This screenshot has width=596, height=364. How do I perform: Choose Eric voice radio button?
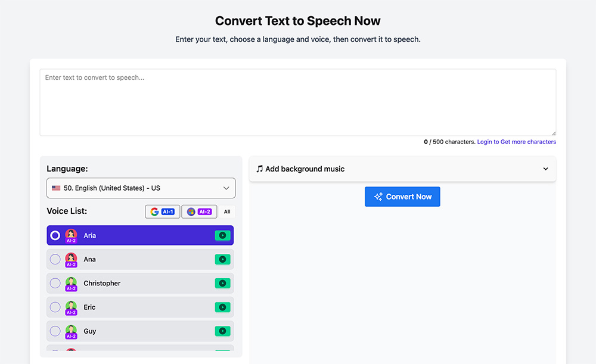click(x=55, y=307)
